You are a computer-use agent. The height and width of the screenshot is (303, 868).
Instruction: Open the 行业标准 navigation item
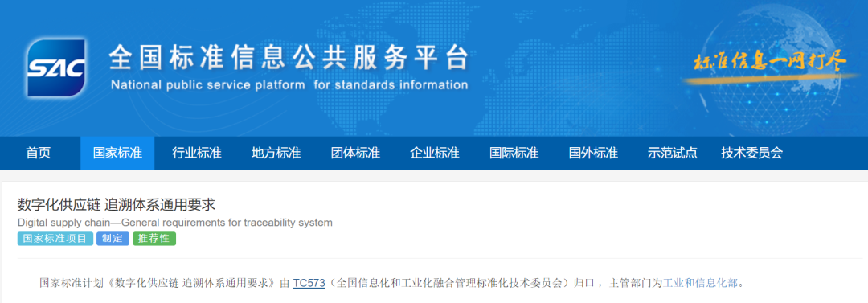(197, 154)
